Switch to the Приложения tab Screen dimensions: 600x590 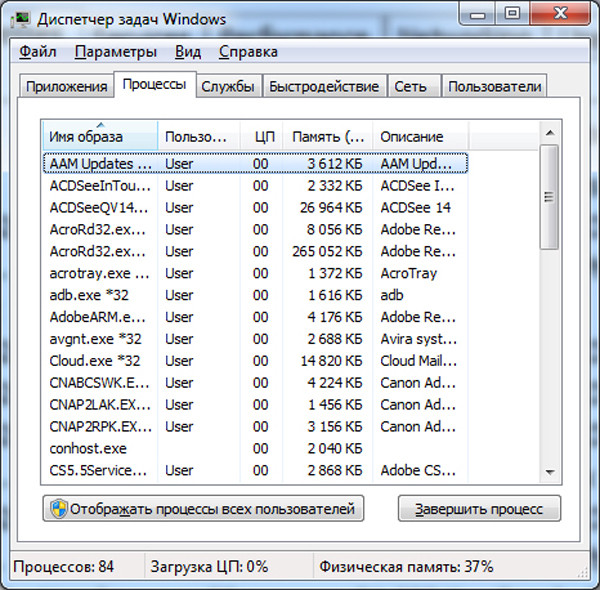coord(66,86)
